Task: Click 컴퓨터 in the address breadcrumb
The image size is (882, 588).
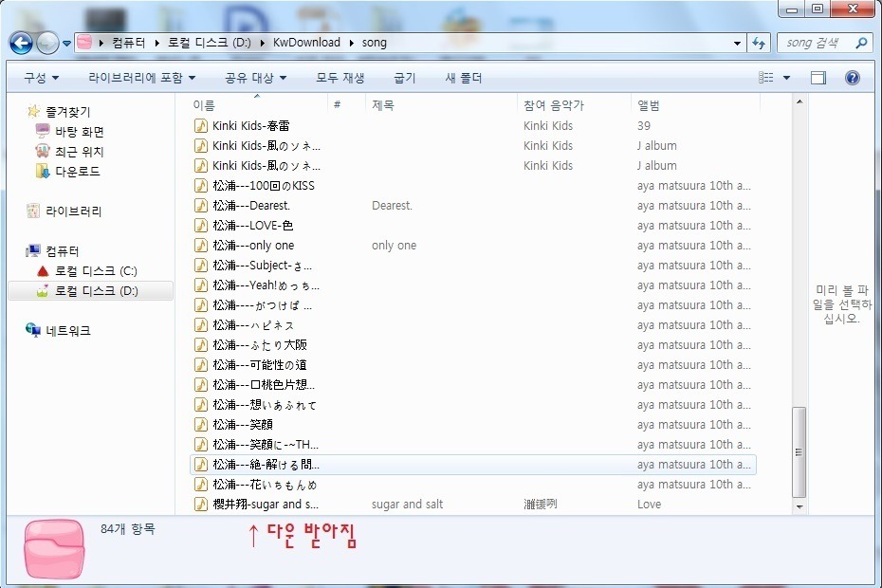Action: (x=128, y=43)
